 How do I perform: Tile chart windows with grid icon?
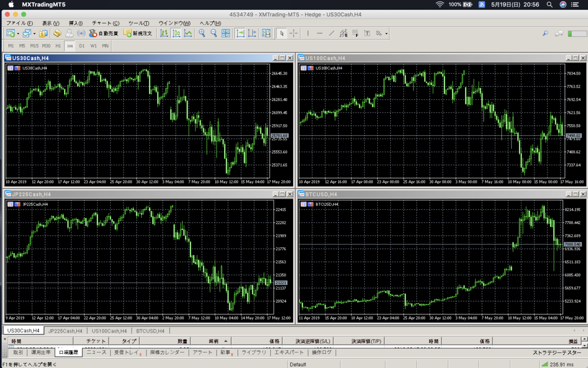click(x=225, y=33)
